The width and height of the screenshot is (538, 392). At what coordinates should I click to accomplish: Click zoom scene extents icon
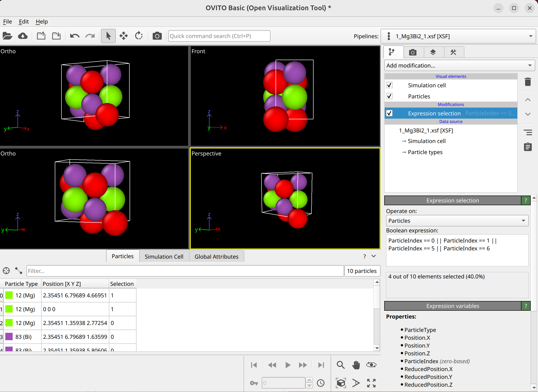[x=341, y=383]
